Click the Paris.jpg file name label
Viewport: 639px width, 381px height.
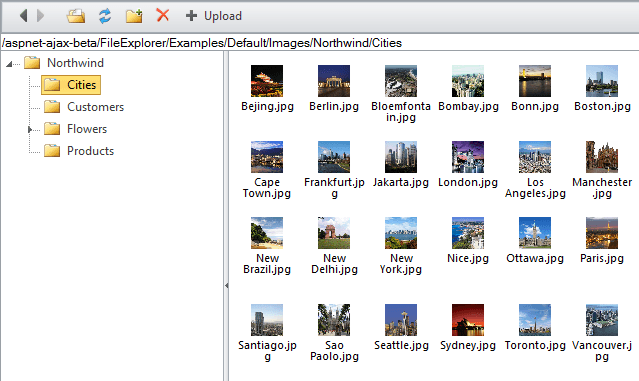click(602, 258)
